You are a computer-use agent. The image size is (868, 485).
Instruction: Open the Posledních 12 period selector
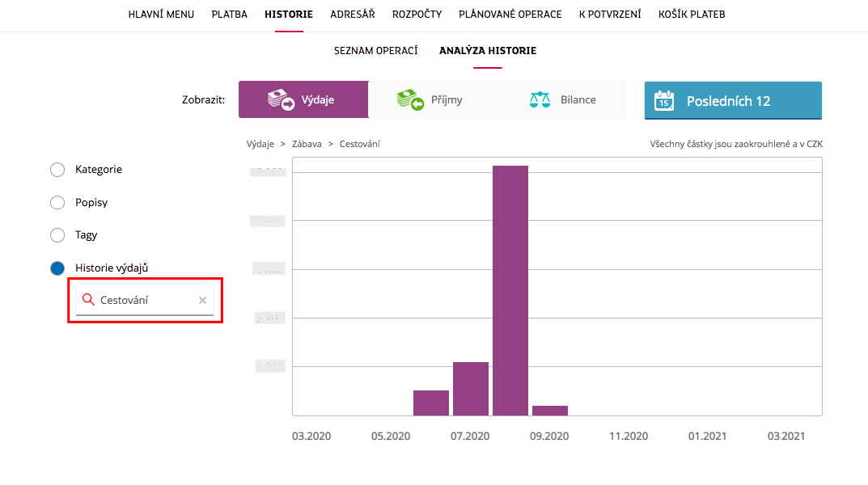click(x=732, y=101)
